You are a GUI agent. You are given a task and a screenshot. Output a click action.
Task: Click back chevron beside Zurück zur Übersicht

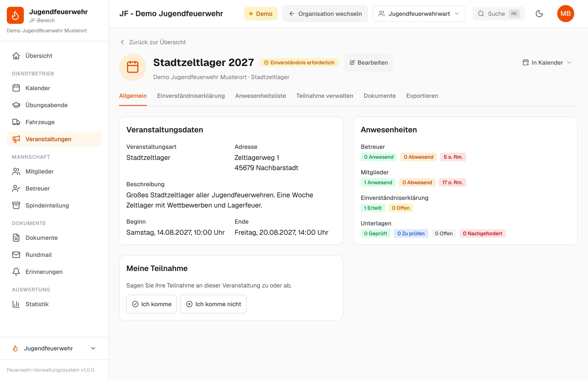point(122,42)
